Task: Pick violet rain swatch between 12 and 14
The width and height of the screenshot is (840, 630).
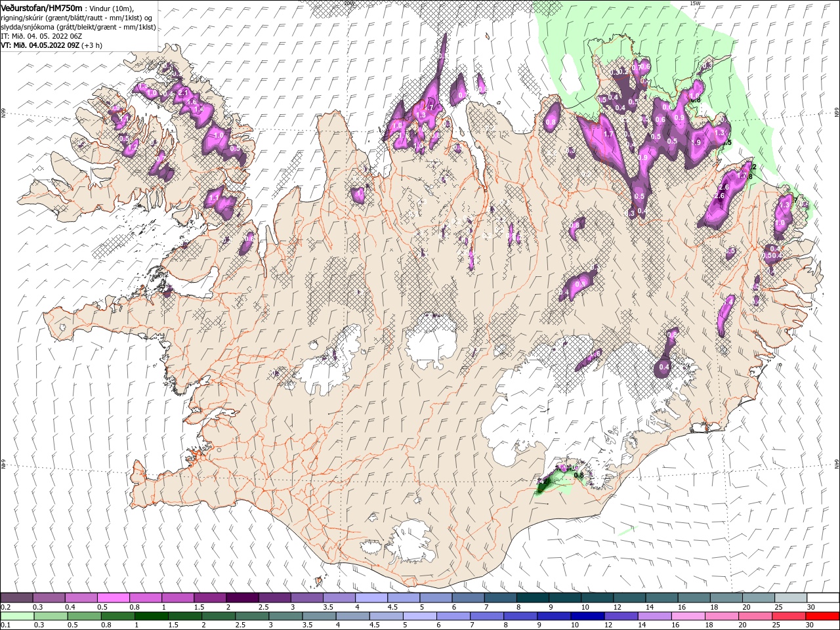Action: (621, 616)
